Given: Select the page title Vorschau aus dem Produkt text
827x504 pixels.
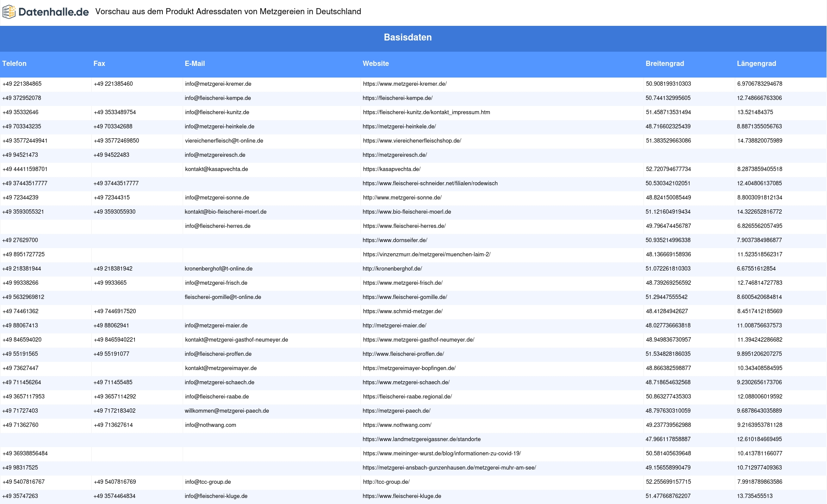Looking at the screenshot, I should [228, 12].
